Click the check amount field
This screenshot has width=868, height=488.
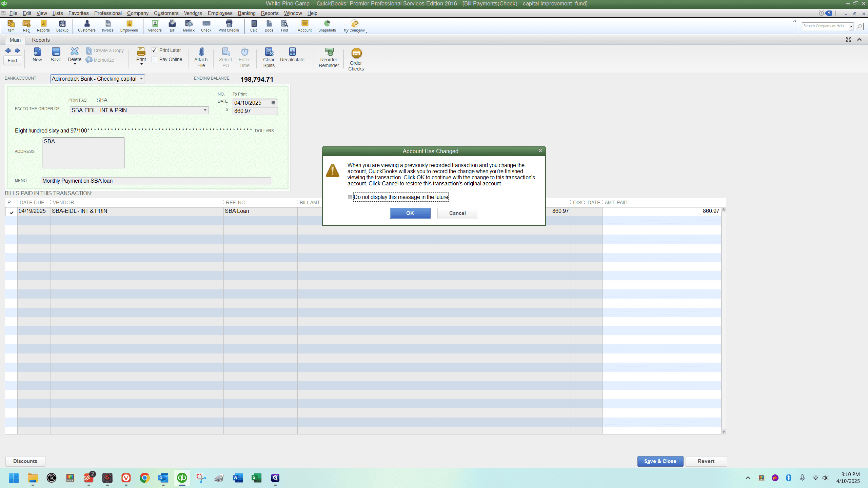(x=255, y=111)
